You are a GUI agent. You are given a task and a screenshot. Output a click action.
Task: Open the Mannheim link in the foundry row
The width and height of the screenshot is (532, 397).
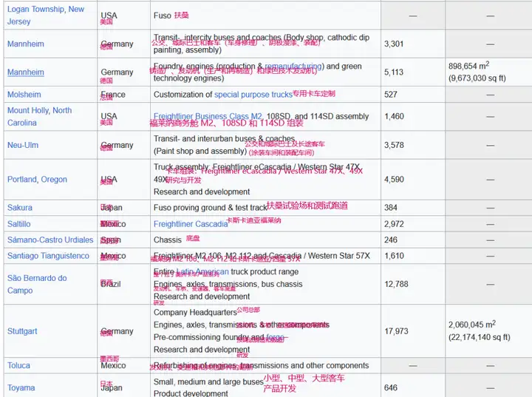click(26, 72)
